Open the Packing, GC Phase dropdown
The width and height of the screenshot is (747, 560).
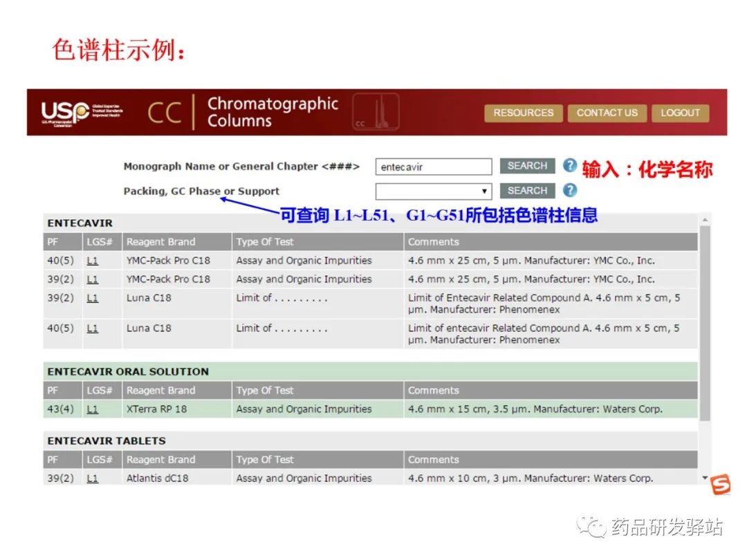coord(434,192)
